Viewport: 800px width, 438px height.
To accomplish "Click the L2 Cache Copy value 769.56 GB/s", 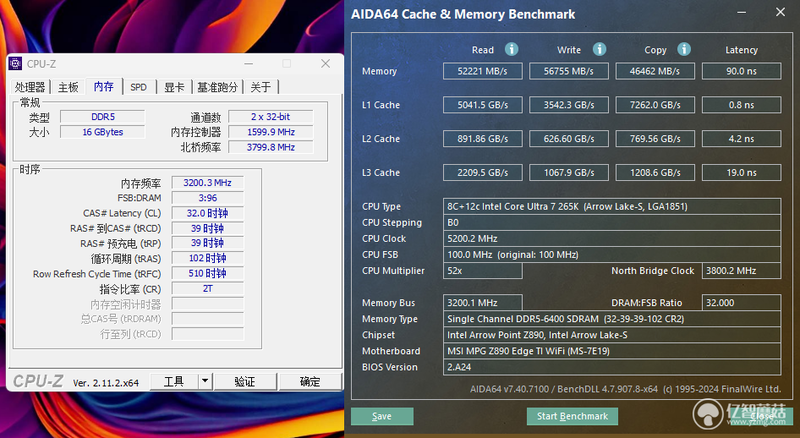I will point(655,138).
